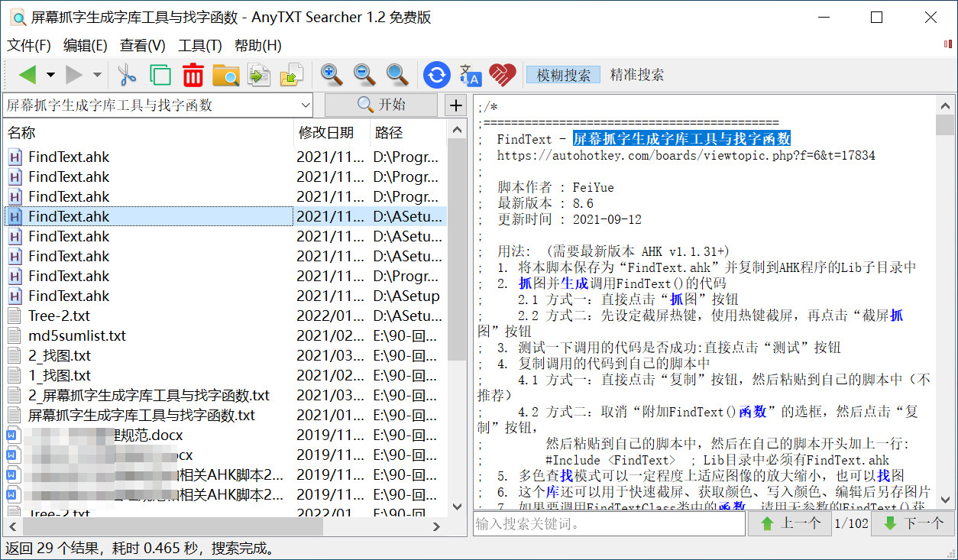The image size is (958, 560).
Task: Click the D:\ASetup path cell without ellipsis
Action: [x=406, y=296]
